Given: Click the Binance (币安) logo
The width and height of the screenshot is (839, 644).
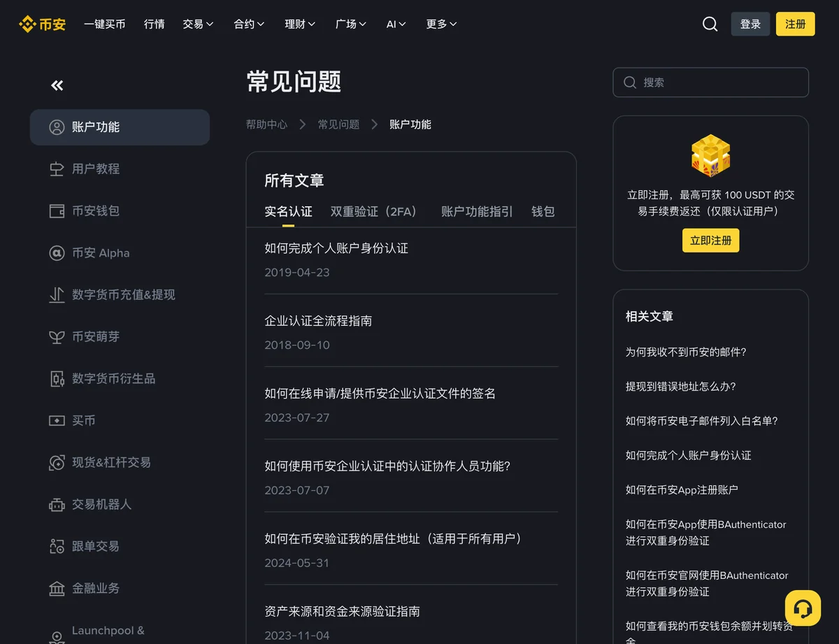Looking at the screenshot, I should click(42, 24).
